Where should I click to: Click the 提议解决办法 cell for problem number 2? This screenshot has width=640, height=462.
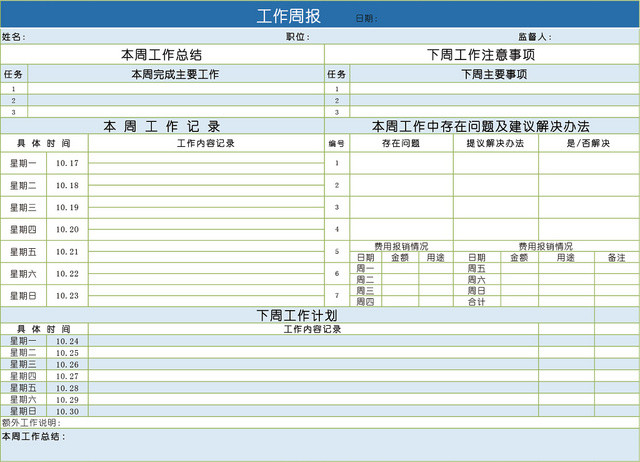[496, 185]
